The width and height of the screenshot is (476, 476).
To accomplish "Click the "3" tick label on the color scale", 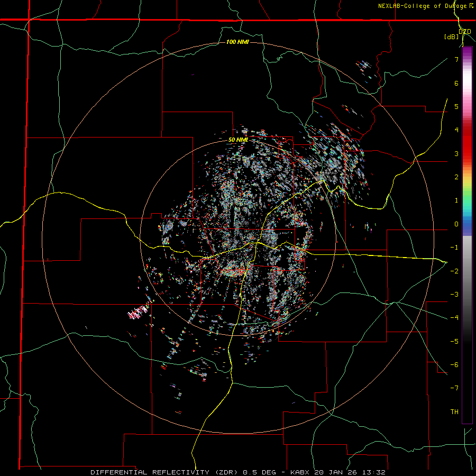I will pyautogui.click(x=456, y=153).
